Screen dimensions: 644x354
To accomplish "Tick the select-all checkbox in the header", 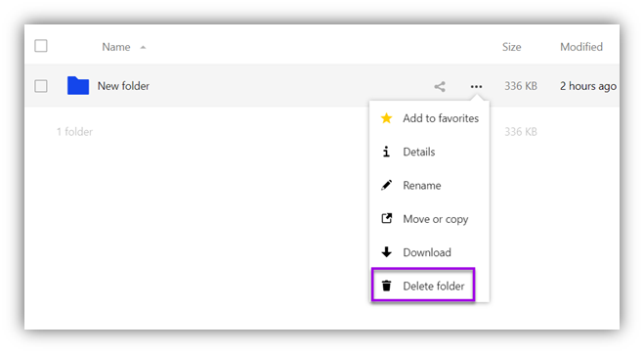I will pos(41,46).
